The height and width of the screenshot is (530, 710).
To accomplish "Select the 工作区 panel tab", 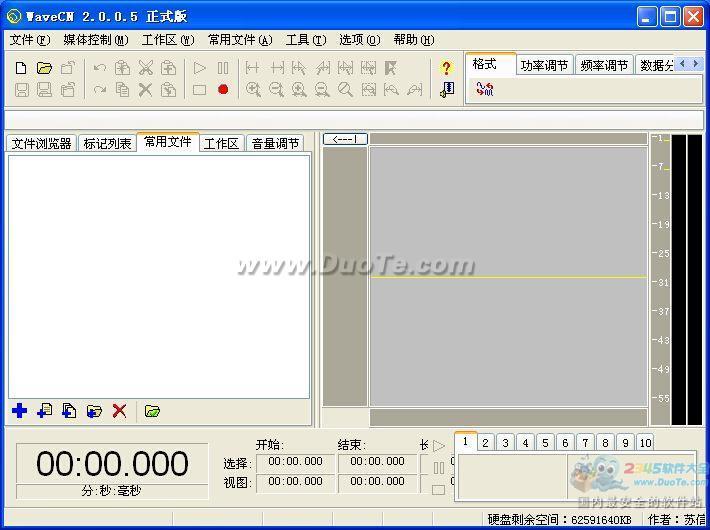I will click(x=221, y=143).
